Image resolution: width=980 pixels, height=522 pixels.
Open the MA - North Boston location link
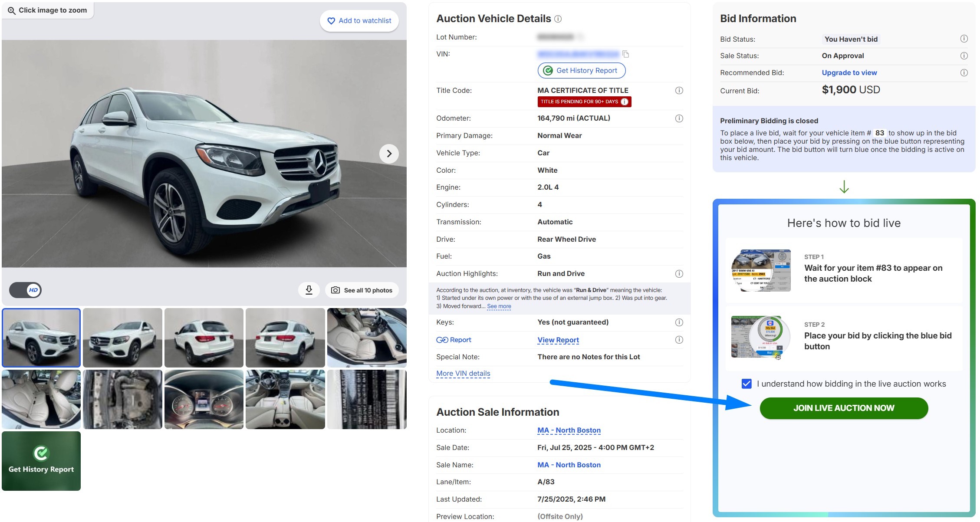click(x=569, y=430)
